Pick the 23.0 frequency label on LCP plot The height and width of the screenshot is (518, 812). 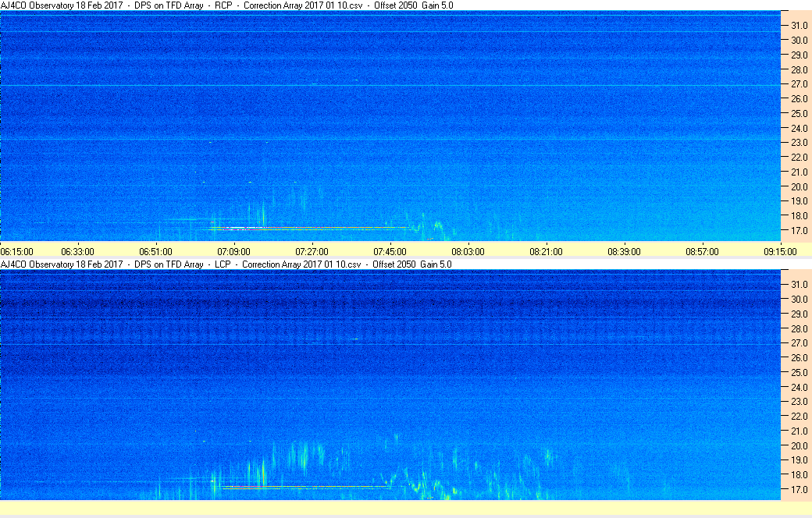[x=799, y=402]
